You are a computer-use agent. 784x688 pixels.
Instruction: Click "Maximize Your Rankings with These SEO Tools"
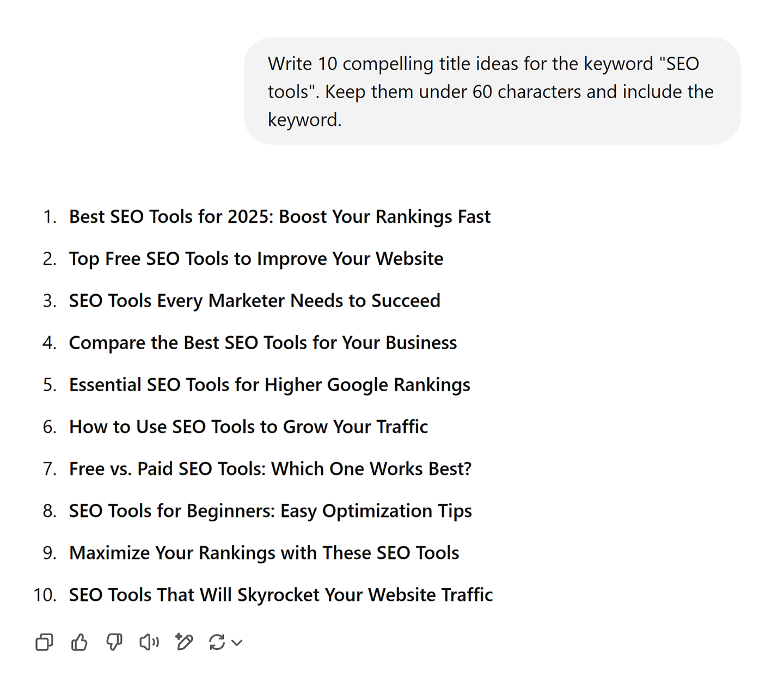[x=264, y=553]
